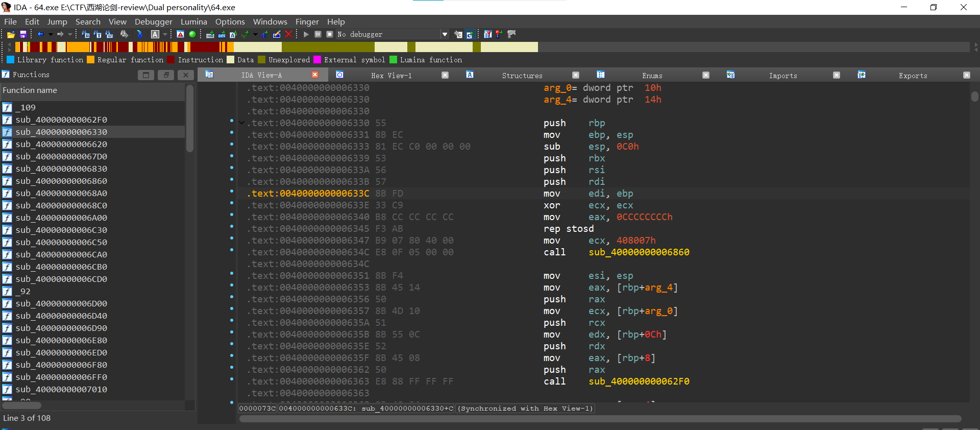
Task: Open the back-arrow history dropdown
Action: 51,34
